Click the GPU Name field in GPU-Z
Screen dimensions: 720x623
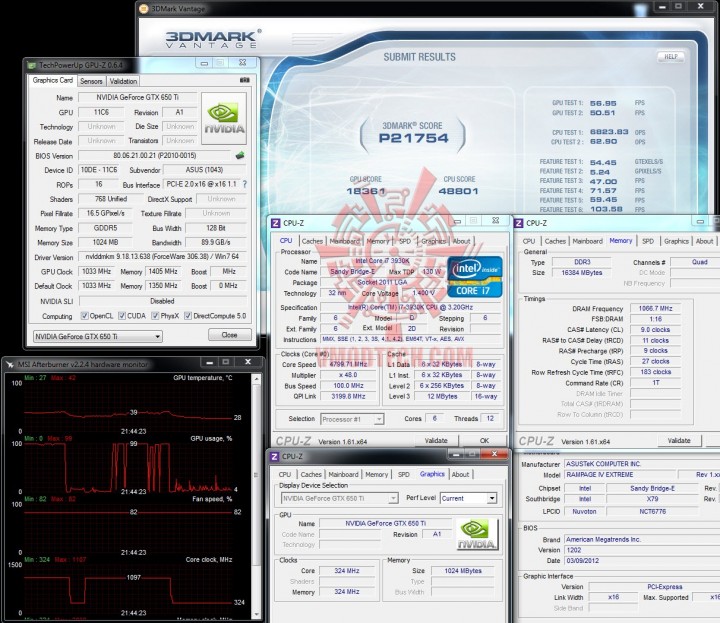pos(137,97)
